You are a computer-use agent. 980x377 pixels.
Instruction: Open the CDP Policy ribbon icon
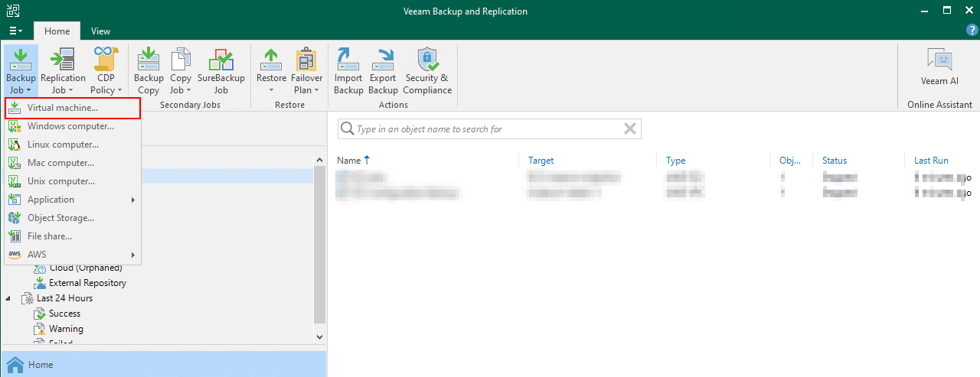click(106, 61)
